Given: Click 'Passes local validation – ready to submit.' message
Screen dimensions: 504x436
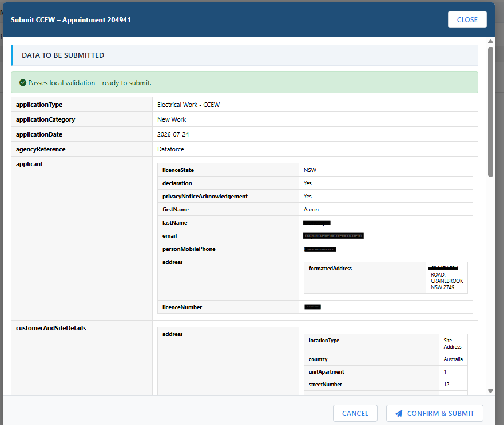Looking at the screenshot, I should 90,83.
